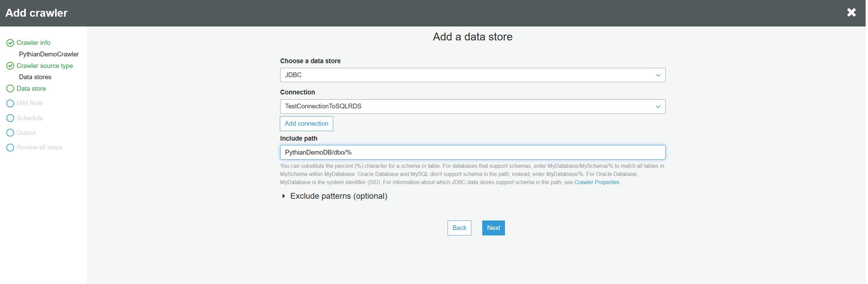Open the Connection dropdown showing TestConnectionToSQLRDS
The width and height of the screenshot is (868, 284).
pos(472,106)
